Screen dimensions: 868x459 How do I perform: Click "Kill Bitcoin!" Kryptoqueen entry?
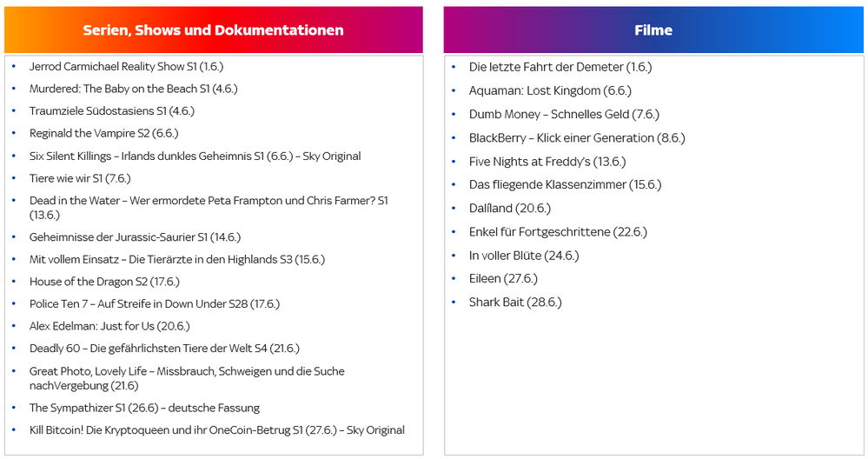[216, 430]
